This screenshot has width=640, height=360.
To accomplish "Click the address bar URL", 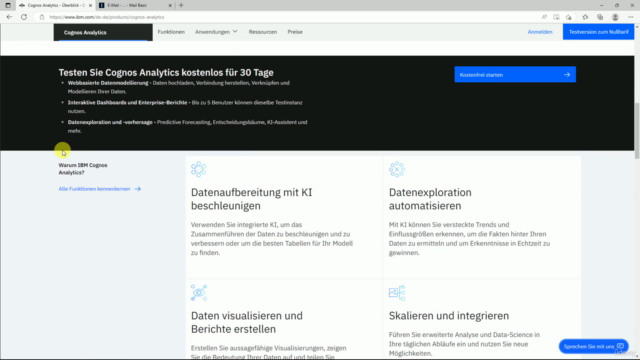I will (107, 17).
